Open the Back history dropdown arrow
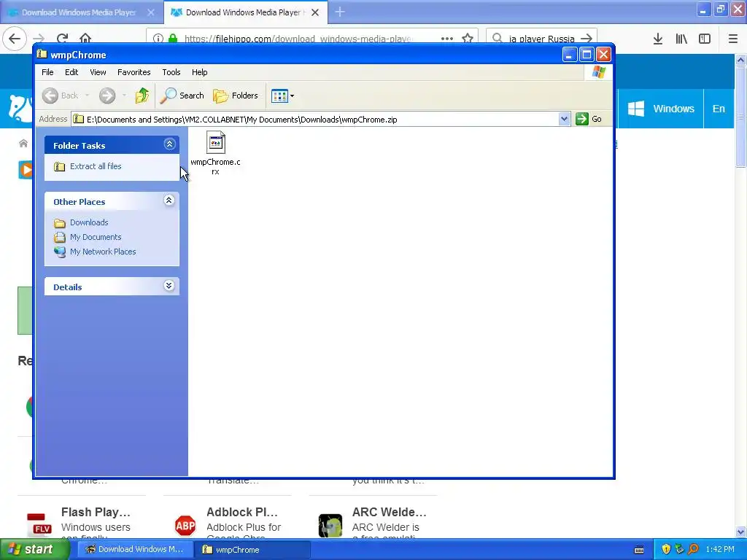This screenshot has width=747, height=560. [x=88, y=96]
